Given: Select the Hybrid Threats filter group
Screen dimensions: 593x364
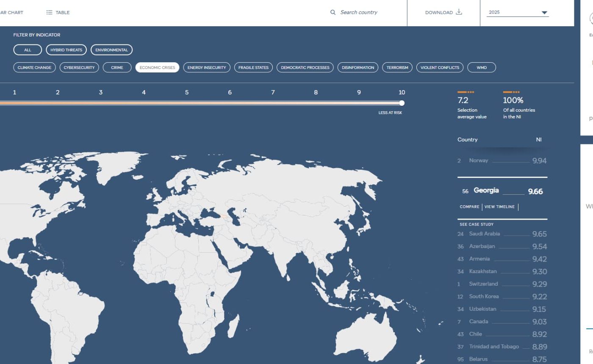Looking at the screenshot, I should click(66, 50).
